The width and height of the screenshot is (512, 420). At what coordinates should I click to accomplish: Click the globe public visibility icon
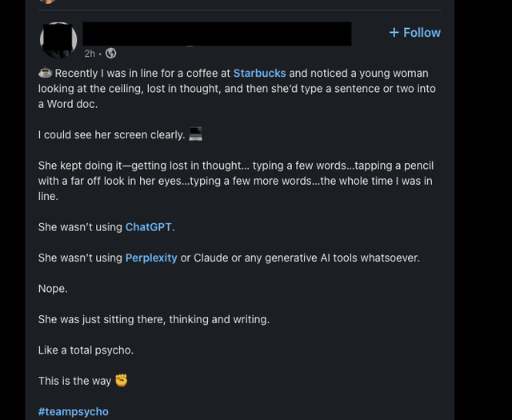tap(111, 54)
